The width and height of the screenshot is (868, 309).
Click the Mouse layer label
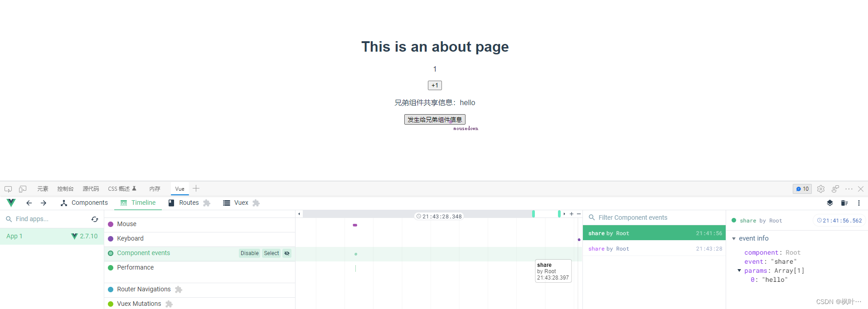(126, 224)
